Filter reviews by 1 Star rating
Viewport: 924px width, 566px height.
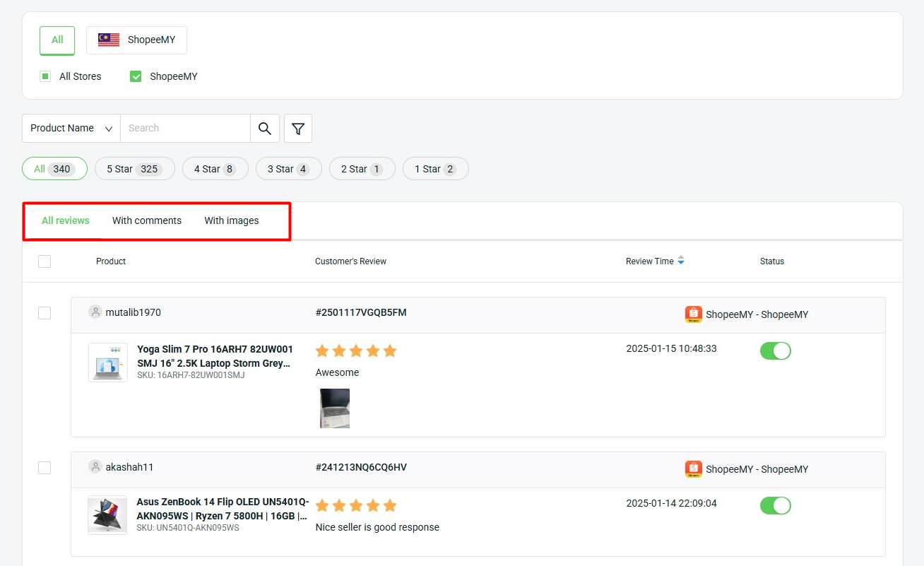tap(435, 168)
